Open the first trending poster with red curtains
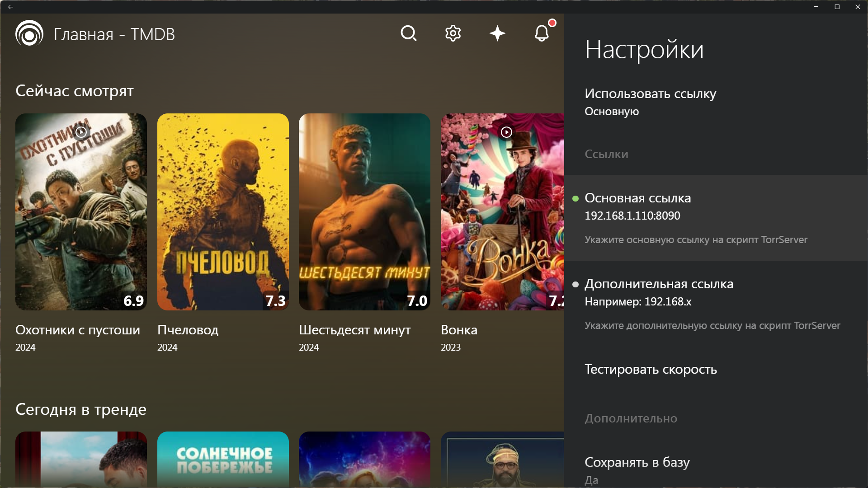868x488 pixels. click(x=81, y=460)
